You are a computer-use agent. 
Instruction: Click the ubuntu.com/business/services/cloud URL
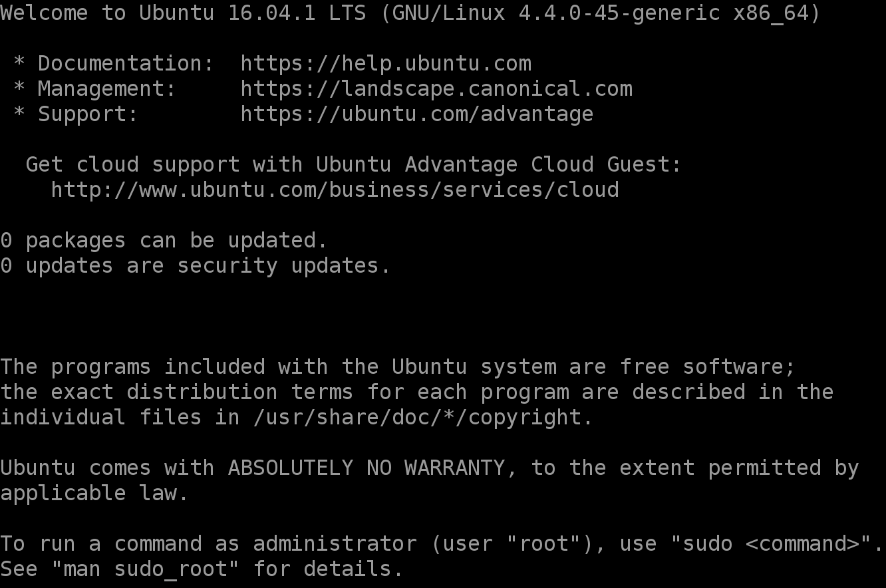(x=335, y=190)
